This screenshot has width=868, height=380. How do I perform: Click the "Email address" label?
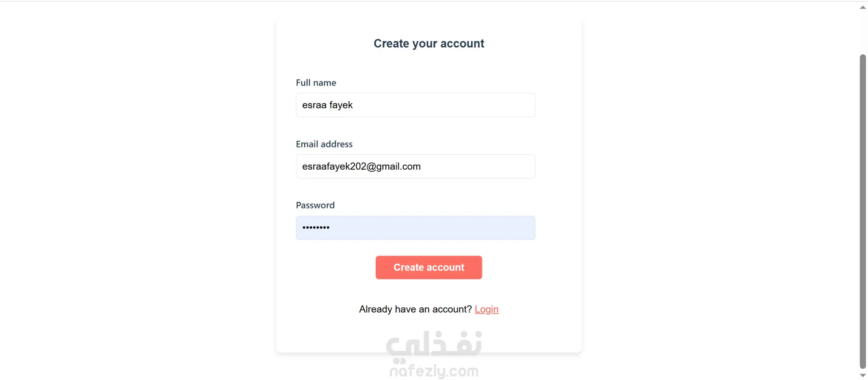coord(324,144)
